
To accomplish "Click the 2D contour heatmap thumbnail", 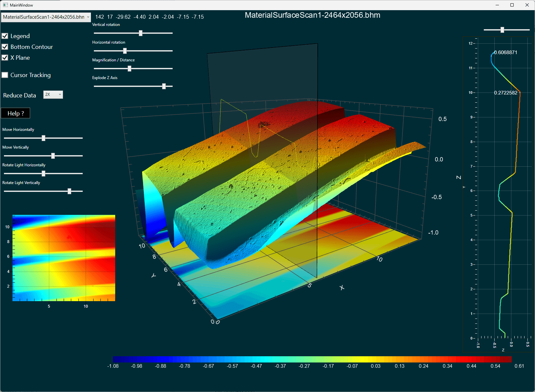I will click(x=64, y=258).
